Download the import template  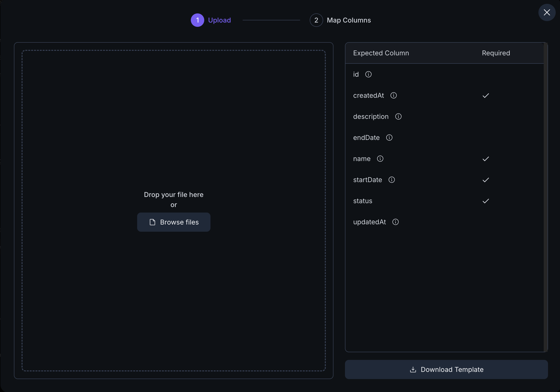pos(446,369)
